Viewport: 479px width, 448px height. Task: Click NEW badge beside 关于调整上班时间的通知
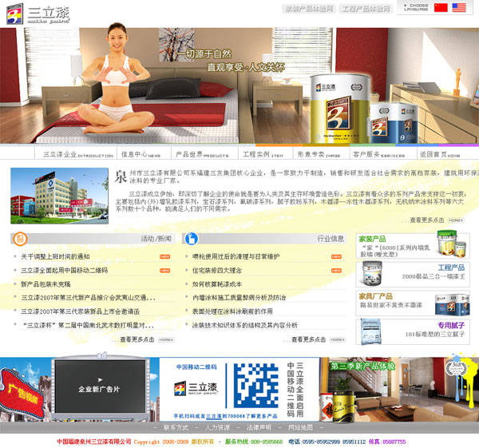pos(165,256)
